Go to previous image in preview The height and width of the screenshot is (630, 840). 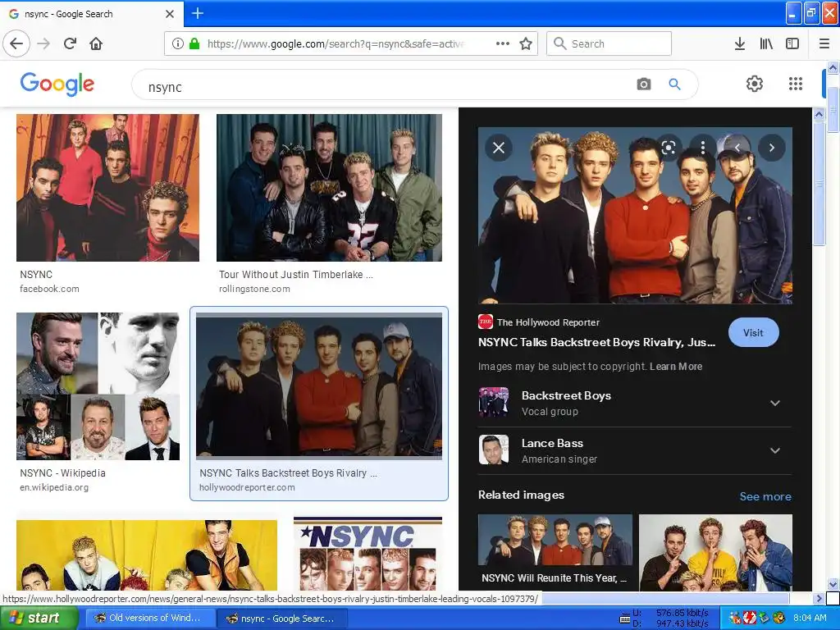[x=737, y=148]
